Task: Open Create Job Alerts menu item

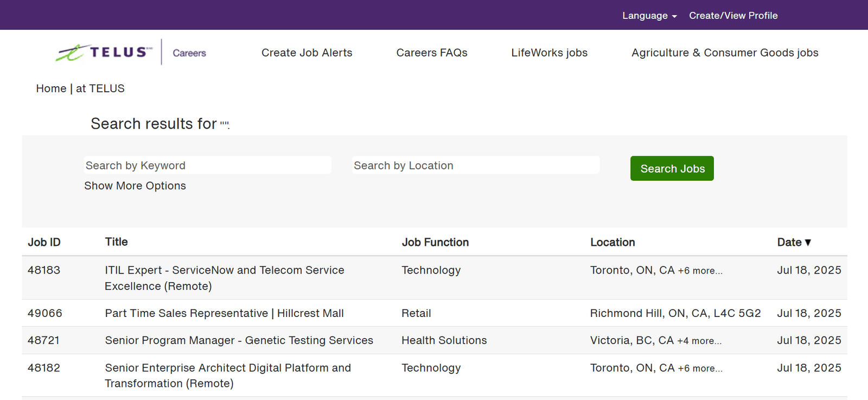Action: [307, 53]
